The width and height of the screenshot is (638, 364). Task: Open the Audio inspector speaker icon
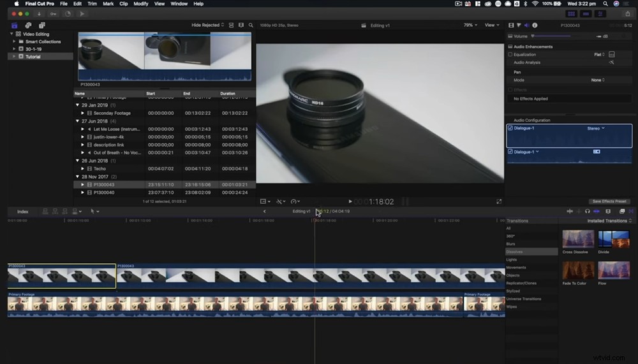[526, 25]
